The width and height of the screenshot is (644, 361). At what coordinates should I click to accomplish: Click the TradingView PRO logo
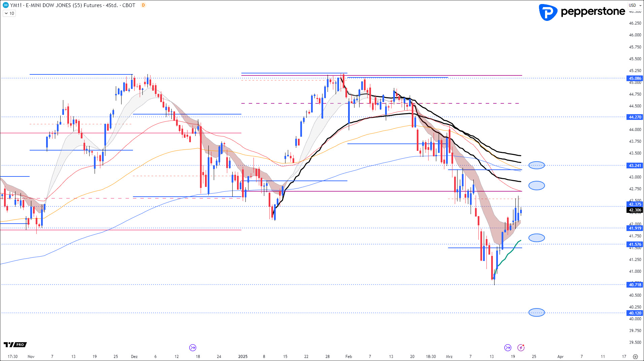(x=15, y=344)
